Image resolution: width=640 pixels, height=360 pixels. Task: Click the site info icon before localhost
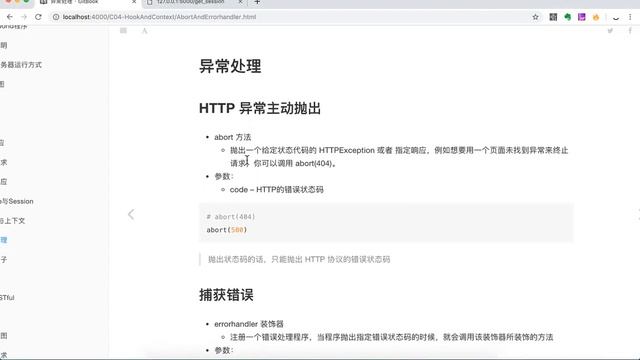click(x=56, y=17)
